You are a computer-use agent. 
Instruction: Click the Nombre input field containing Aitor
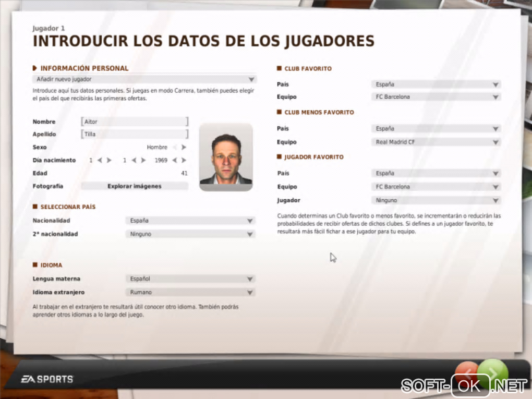pyautogui.click(x=135, y=122)
